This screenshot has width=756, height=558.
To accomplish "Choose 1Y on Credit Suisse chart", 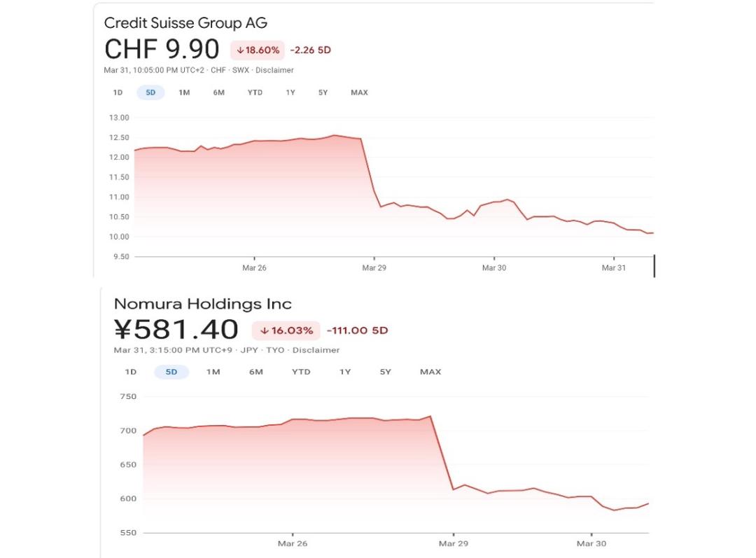I will point(290,92).
